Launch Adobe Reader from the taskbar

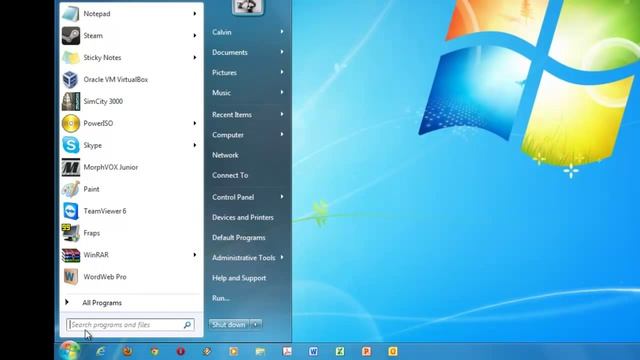point(287,351)
